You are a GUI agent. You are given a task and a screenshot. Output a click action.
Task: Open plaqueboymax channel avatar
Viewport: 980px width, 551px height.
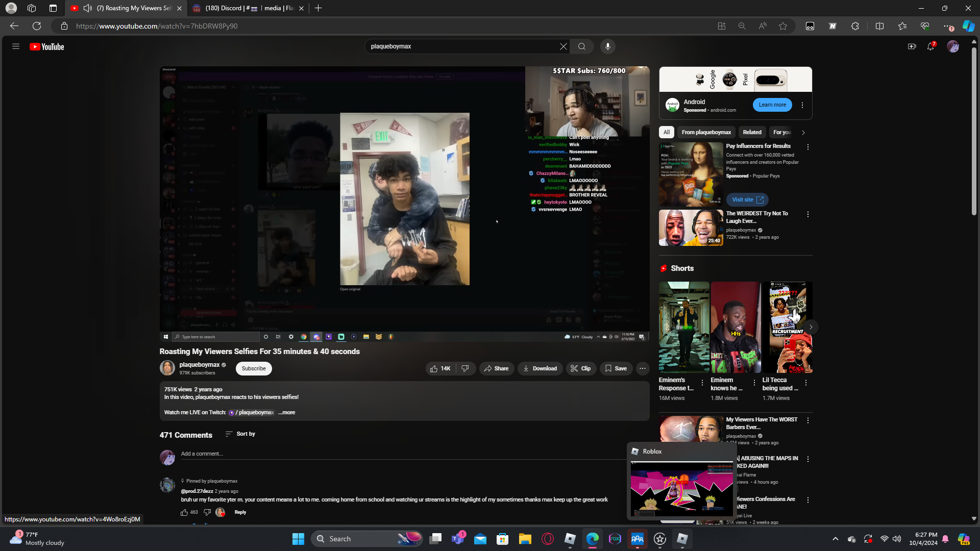(x=167, y=368)
